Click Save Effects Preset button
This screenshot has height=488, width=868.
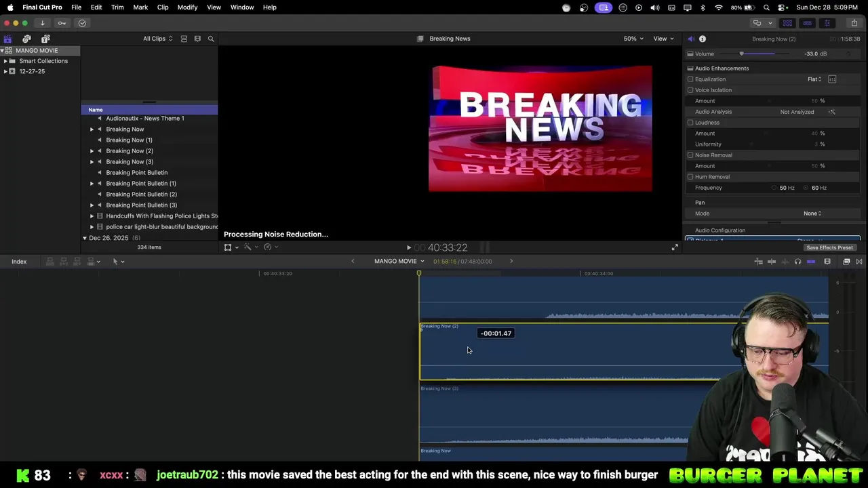[829, 247]
